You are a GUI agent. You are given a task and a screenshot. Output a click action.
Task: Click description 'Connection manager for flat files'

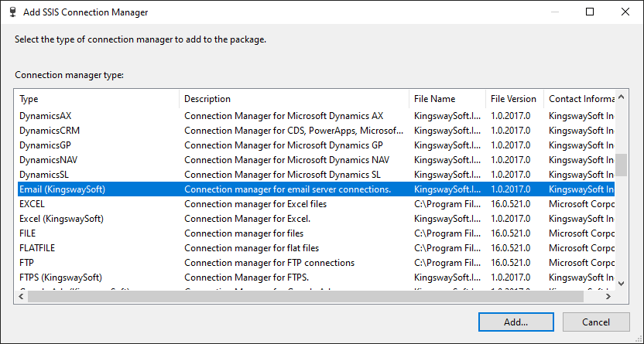click(x=252, y=248)
